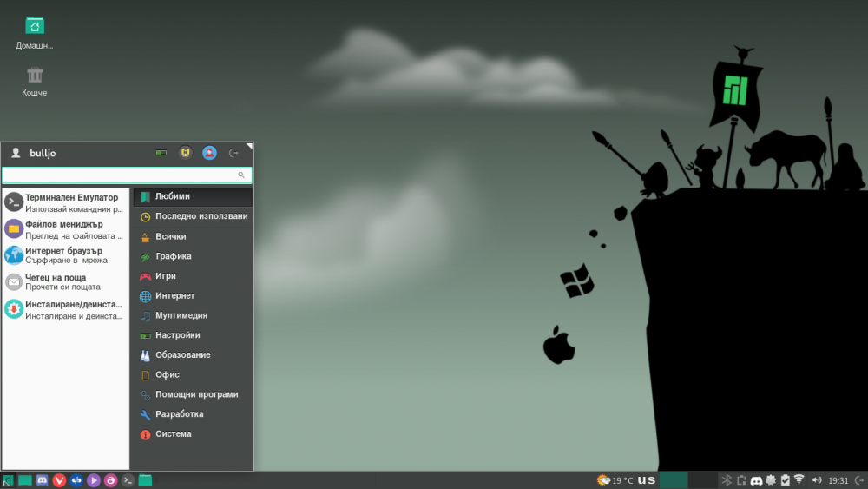Image resolution: width=868 pixels, height=489 pixels.
Task: Launch Discord from the taskbar launcher
Action: coord(42,480)
